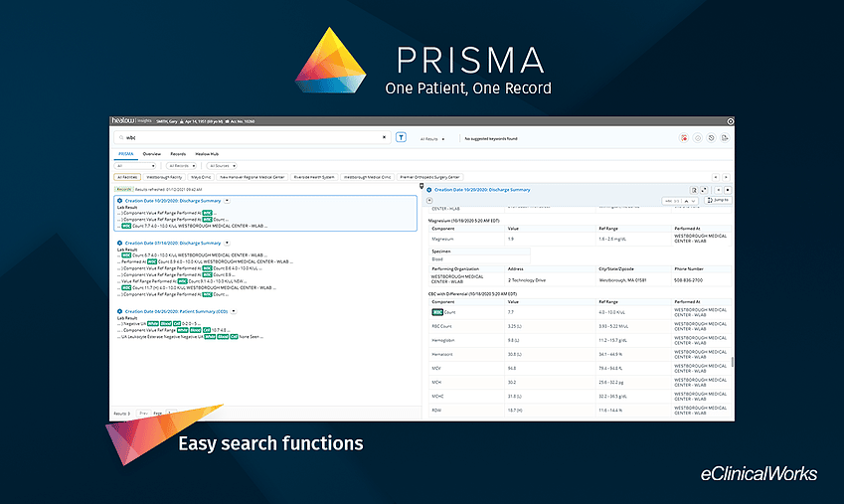Select the All Facilities chip

click(127, 177)
